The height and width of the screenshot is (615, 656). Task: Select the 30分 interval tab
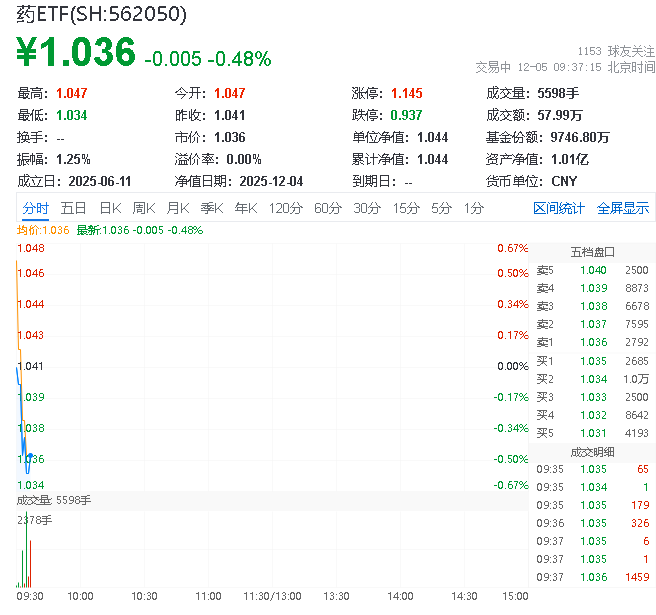367,208
